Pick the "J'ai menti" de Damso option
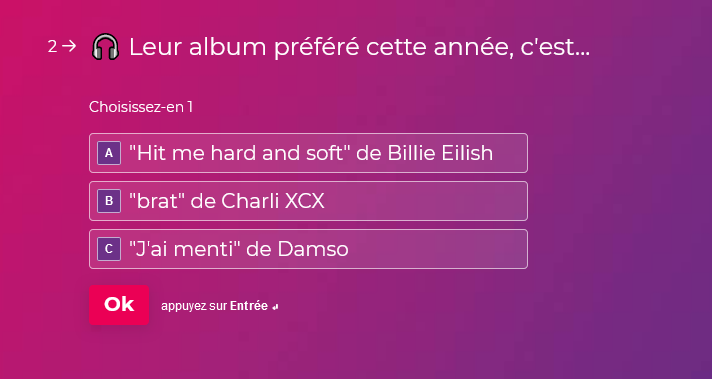The height and width of the screenshot is (379, 712). point(308,249)
